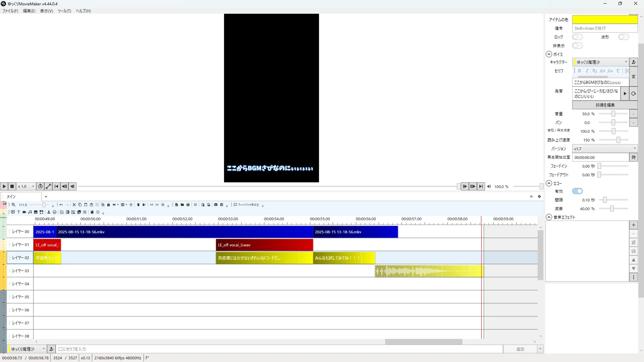Add an audio item with the music note icon

[x=30, y=212]
